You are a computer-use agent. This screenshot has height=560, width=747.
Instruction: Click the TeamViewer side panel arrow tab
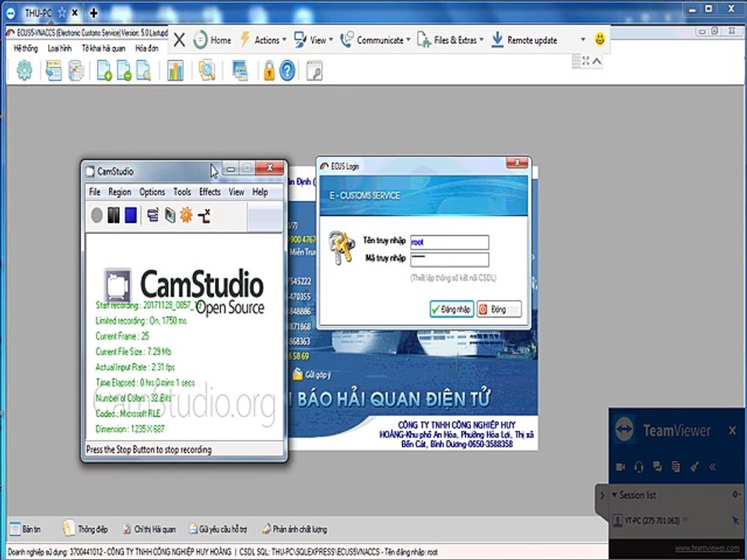coord(601,495)
